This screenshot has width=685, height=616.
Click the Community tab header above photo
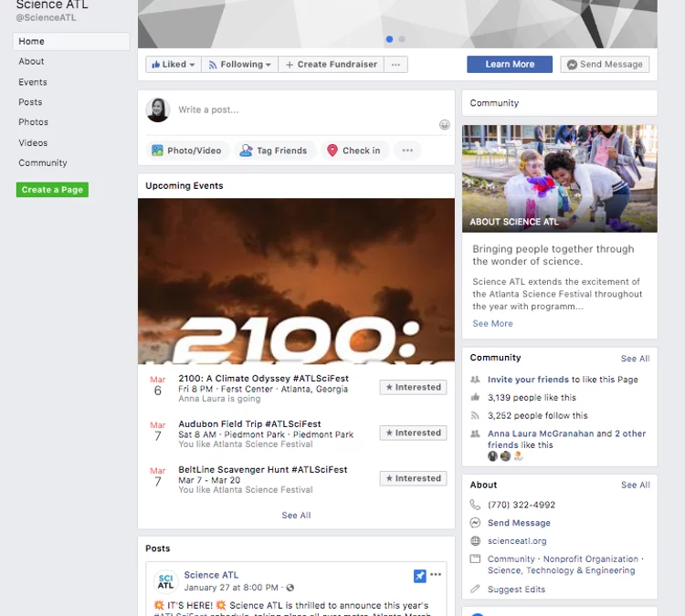[x=494, y=103]
